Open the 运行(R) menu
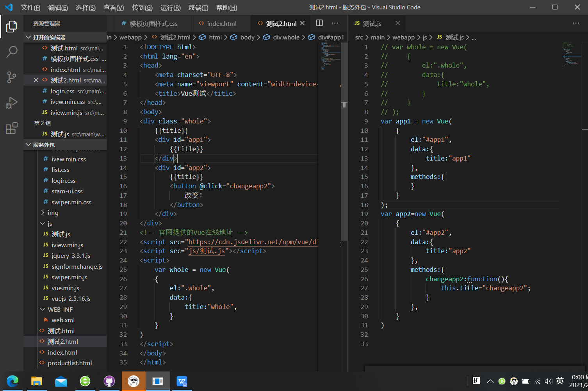Viewport: 588px width, 391px height. click(170, 7)
